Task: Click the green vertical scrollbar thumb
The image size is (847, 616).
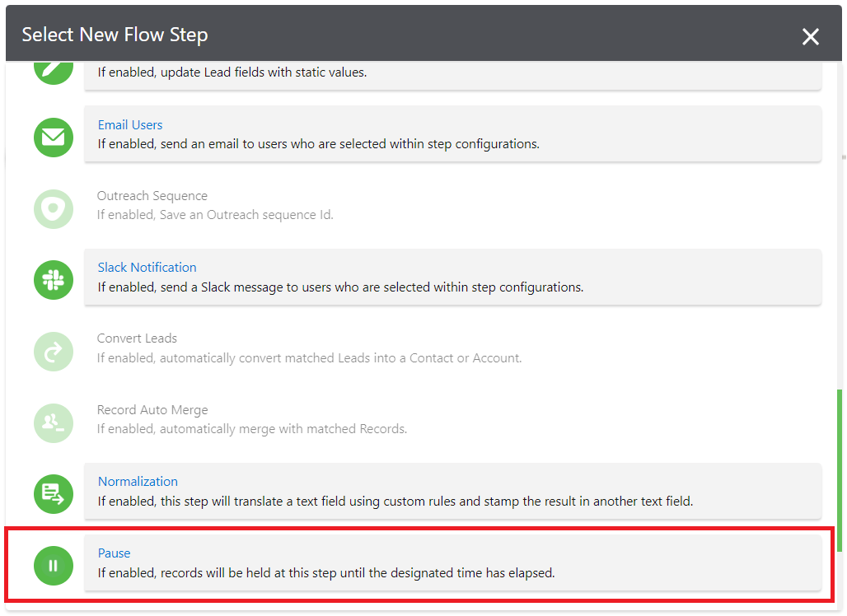Action: (x=840, y=469)
